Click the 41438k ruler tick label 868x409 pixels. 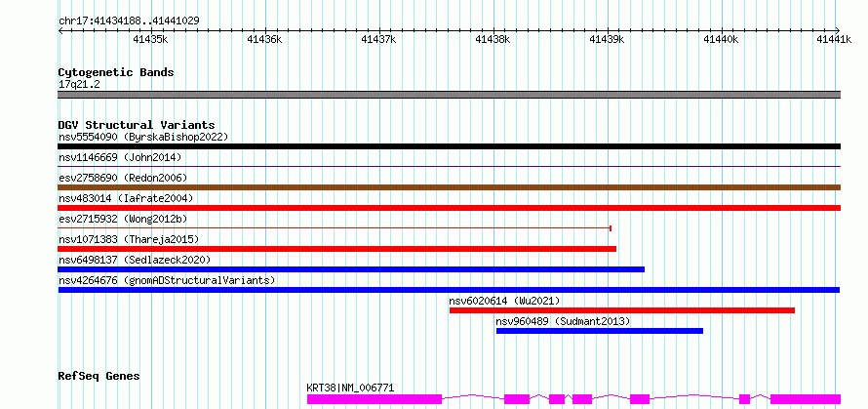(493, 39)
